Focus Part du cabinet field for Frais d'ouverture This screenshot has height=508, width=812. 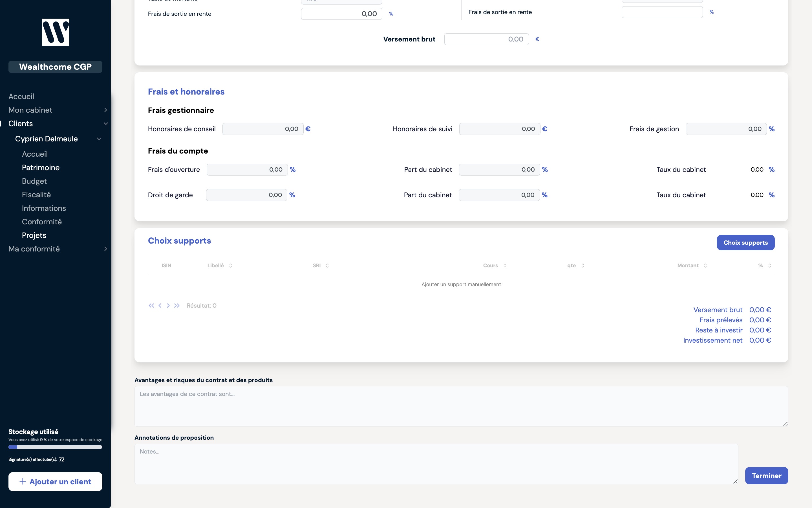pos(499,169)
